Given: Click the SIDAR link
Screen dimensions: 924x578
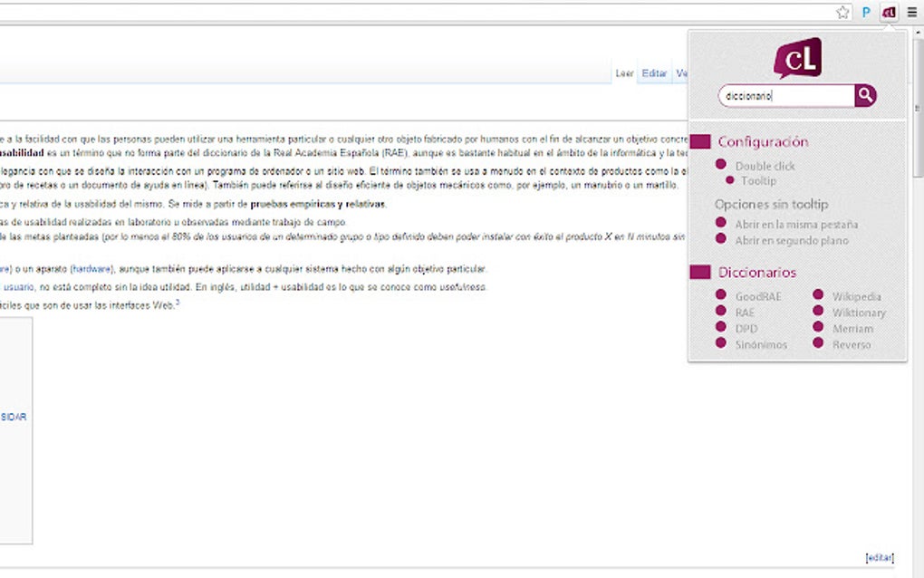Looking at the screenshot, I should tap(13, 417).
